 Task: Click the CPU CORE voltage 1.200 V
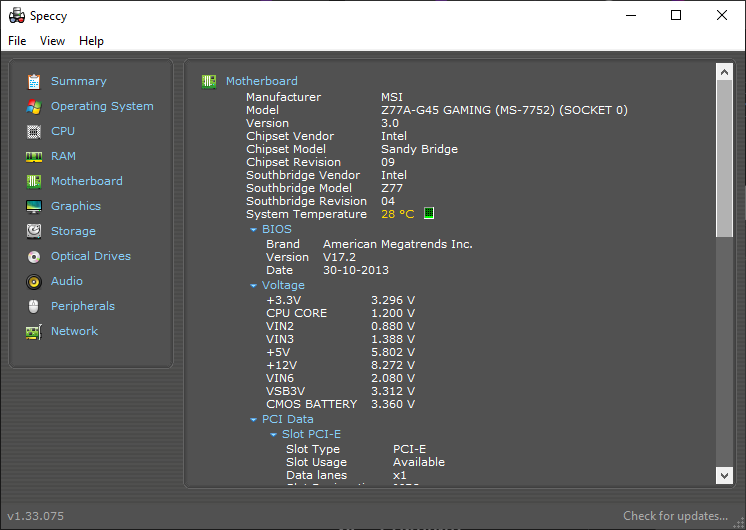393,314
